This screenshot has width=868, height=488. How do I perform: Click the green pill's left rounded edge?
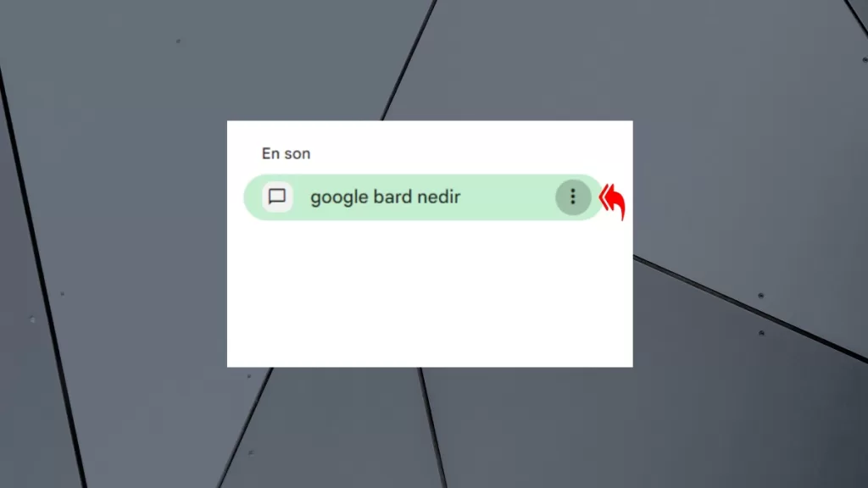pos(252,197)
